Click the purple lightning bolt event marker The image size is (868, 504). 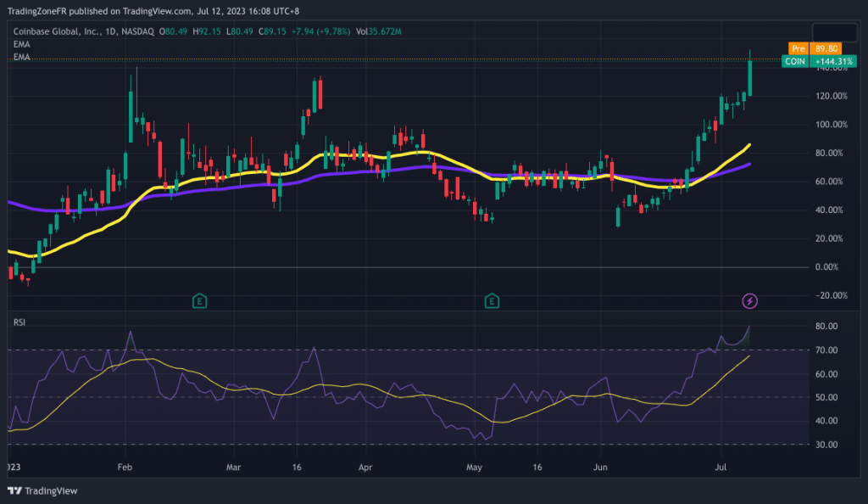point(749,300)
